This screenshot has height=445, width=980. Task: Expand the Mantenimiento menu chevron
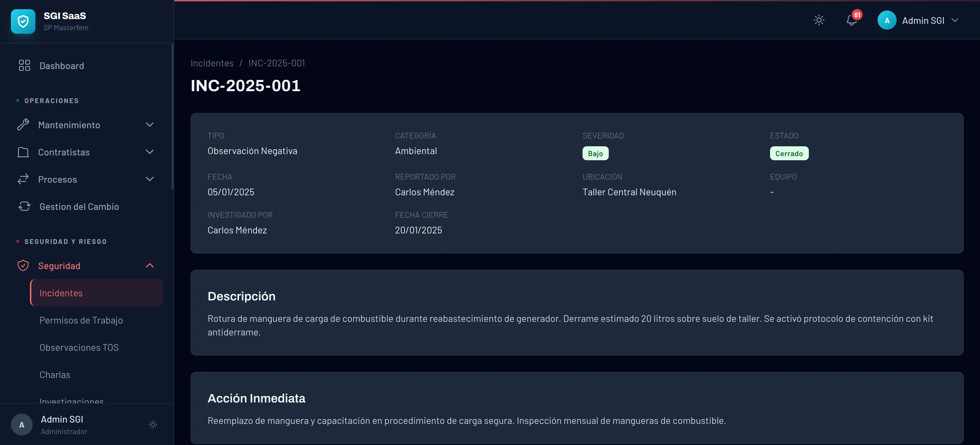click(x=149, y=125)
